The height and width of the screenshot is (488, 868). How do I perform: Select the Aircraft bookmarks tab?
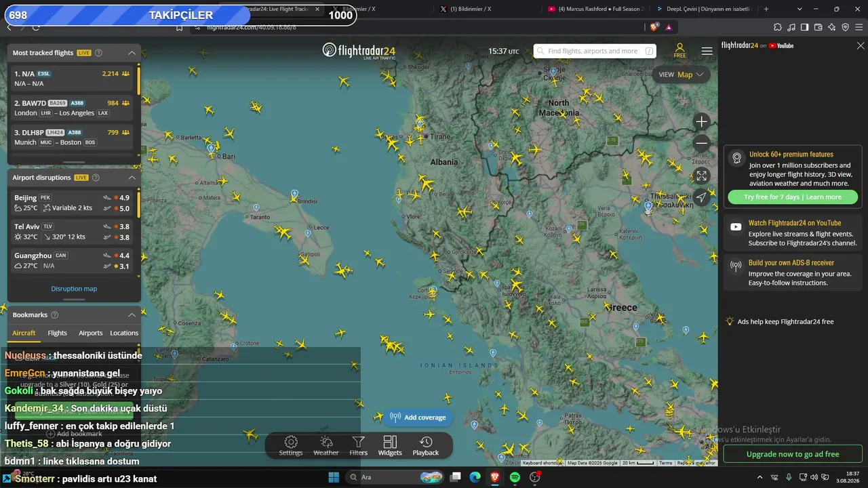click(x=24, y=333)
